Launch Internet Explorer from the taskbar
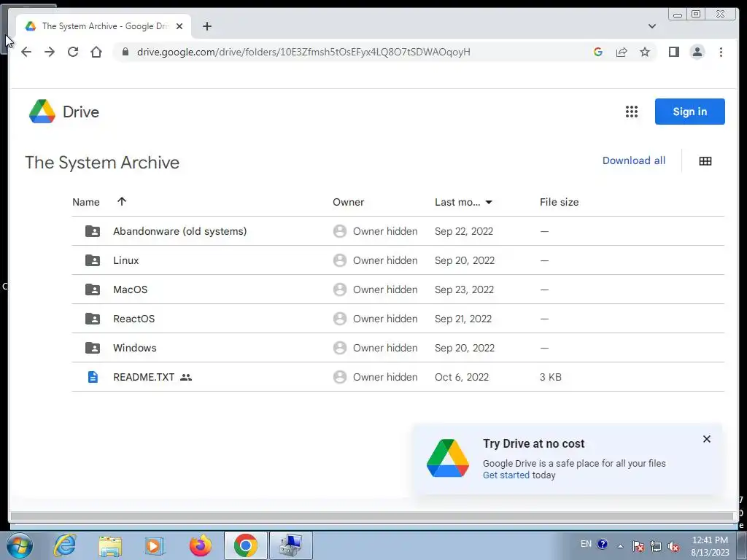747x560 pixels. [x=65, y=545]
